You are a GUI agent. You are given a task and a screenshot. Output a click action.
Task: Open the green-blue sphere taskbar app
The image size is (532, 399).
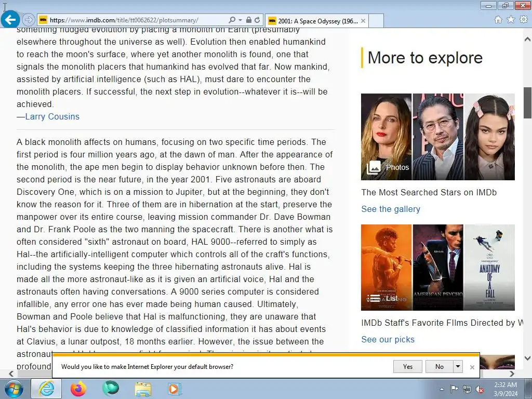pyautogui.click(x=111, y=389)
